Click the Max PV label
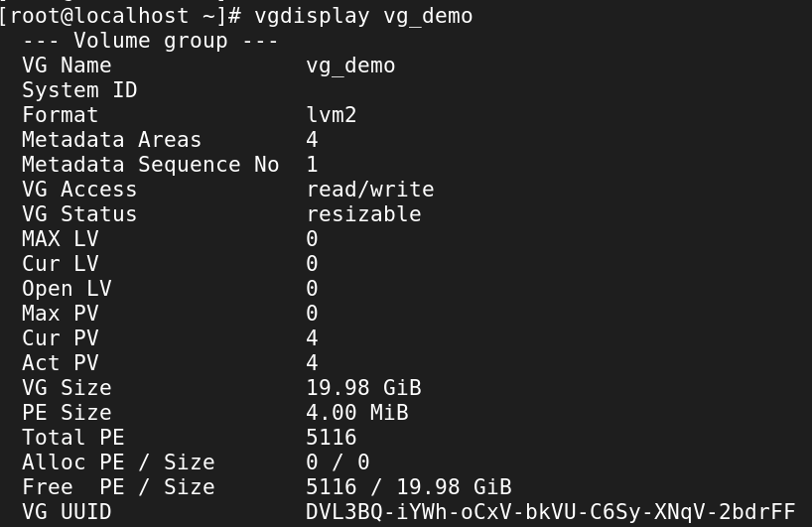 pyautogui.click(x=60, y=314)
